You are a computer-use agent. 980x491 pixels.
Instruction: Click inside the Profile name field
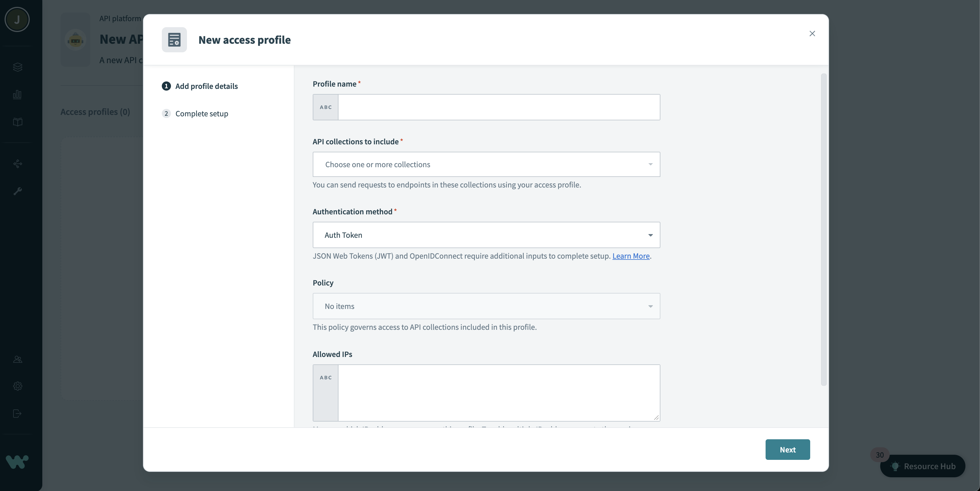click(x=498, y=107)
